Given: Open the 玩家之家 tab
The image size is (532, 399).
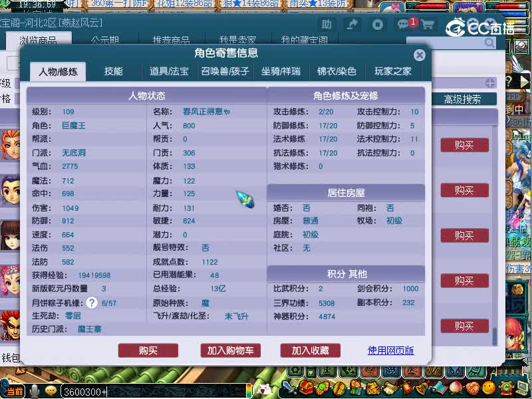Looking at the screenshot, I should point(393,71).
